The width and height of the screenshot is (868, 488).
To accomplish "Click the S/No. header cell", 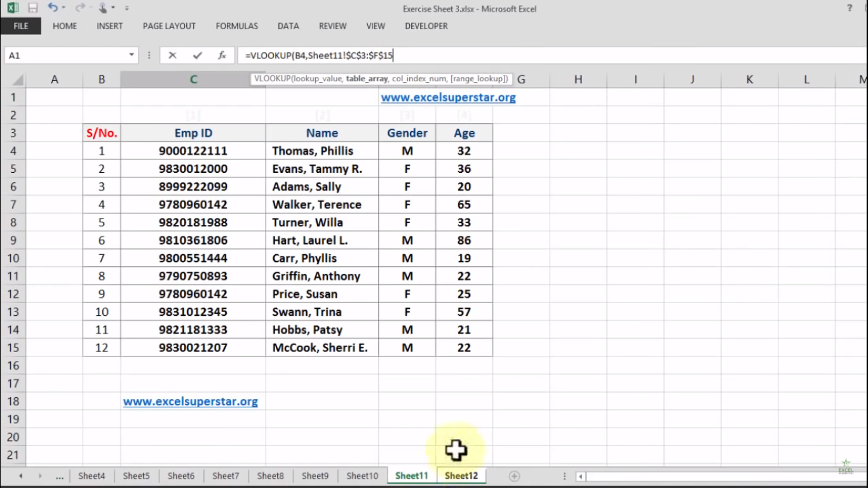I will point(102,133).
